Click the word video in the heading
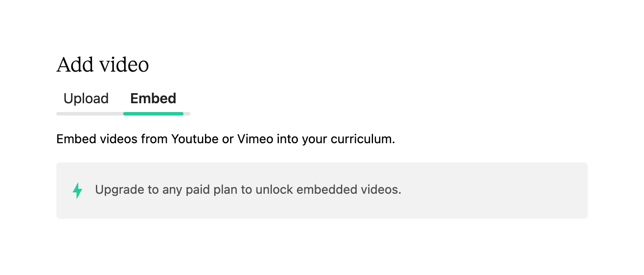 tap(124, 65)
